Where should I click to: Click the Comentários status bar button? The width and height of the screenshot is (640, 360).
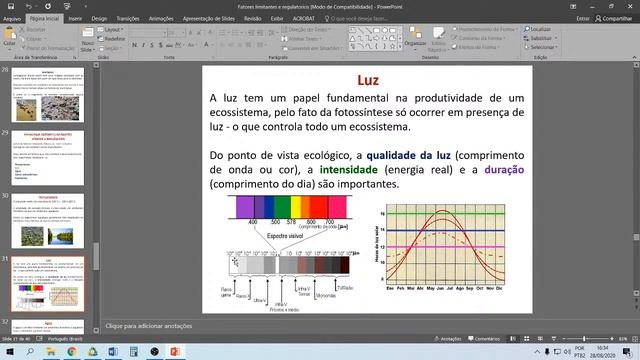coord(484,339)
